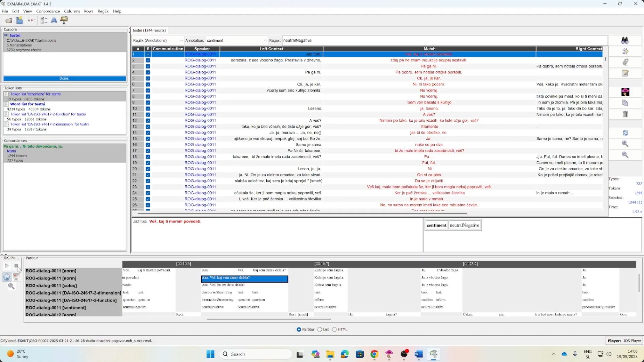Select Token list 'sentiment' for testni
Image resolution: width=644 pixels, height=362 pixels.
35,94
